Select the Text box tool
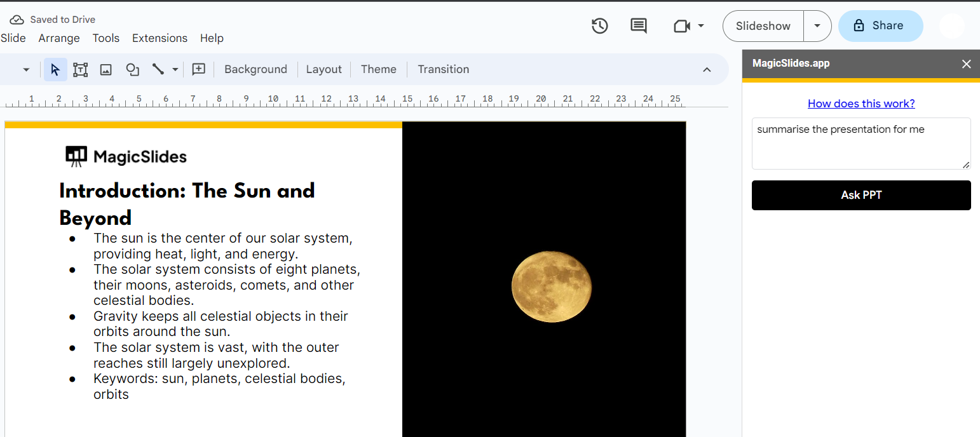 80,69
